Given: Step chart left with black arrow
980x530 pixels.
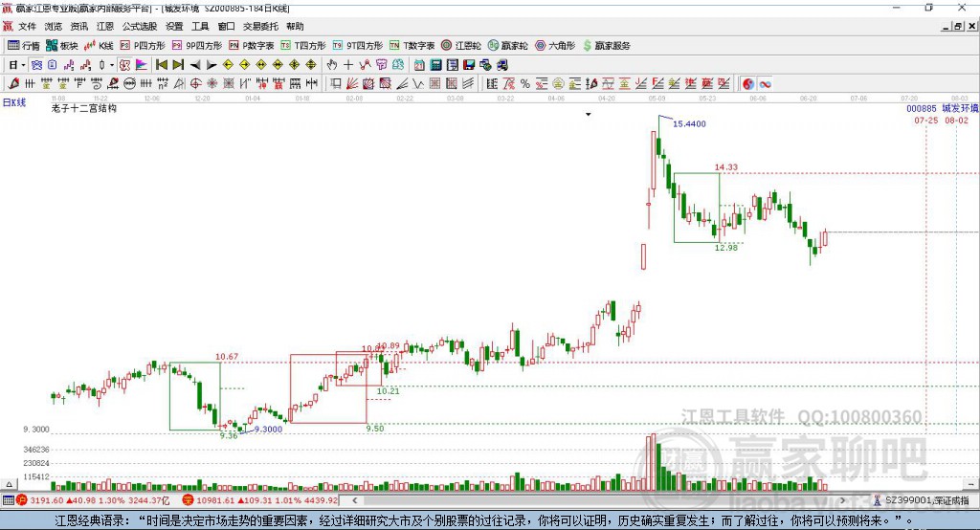Looking at the screenshot, I should [x=195, y=65].
